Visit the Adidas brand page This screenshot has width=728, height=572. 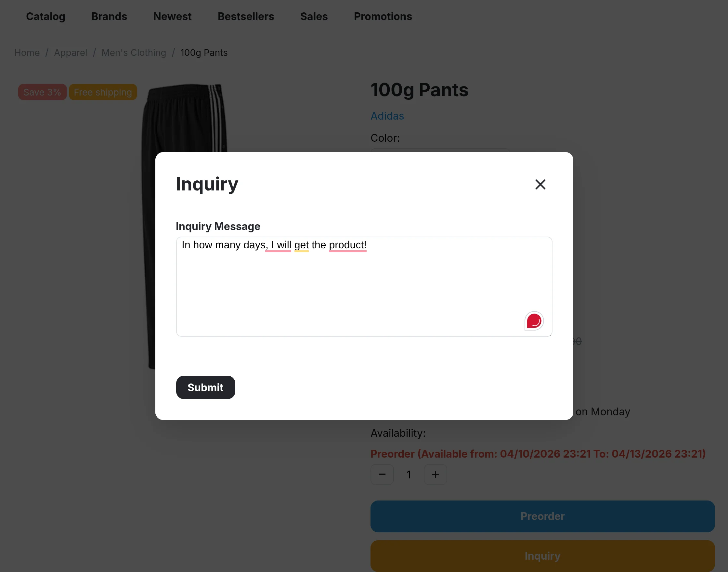(387, 116)
